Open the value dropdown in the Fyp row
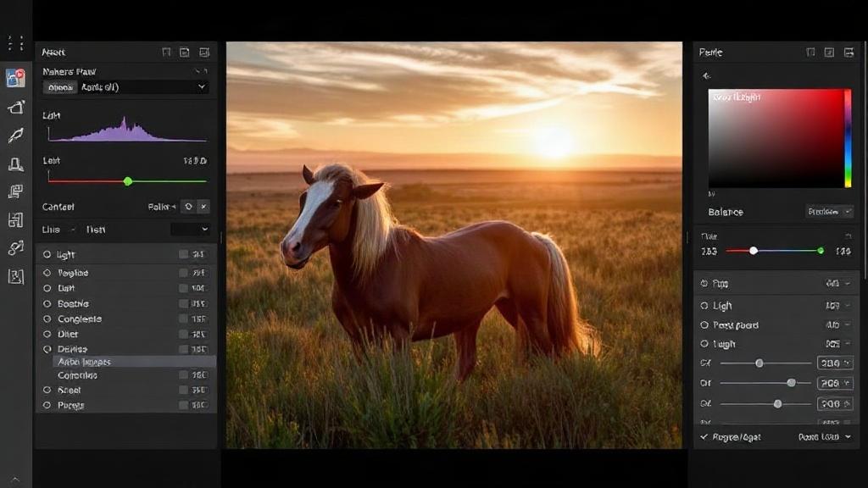Screen dimensions: 868x488 click(x=838, y=283)
